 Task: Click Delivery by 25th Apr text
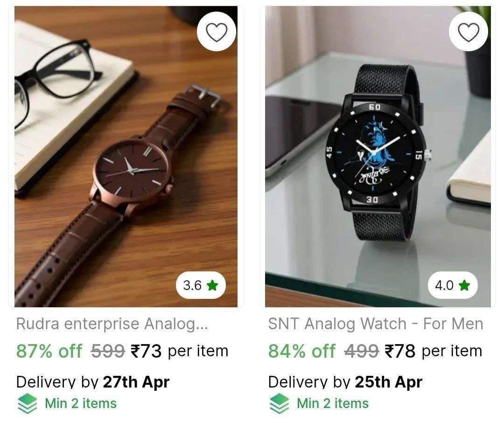345,382
